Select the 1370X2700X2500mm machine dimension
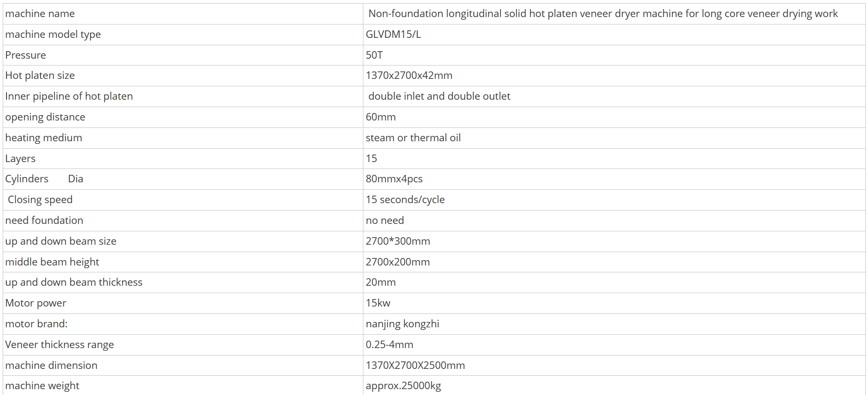 pos(415,366)
